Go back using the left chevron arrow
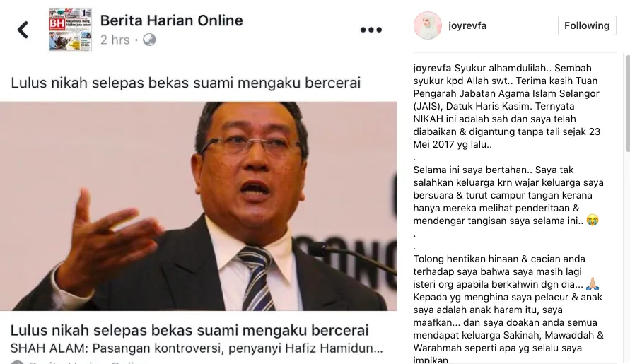 coord(23,30)
